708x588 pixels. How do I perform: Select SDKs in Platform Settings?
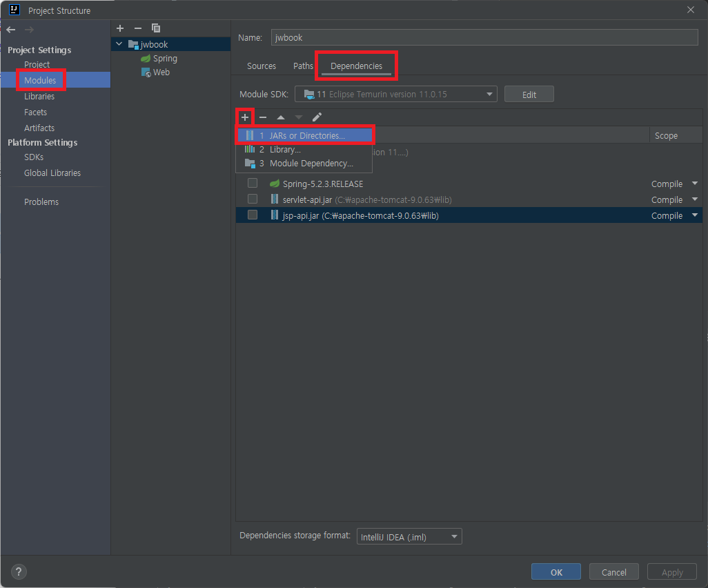34,157
